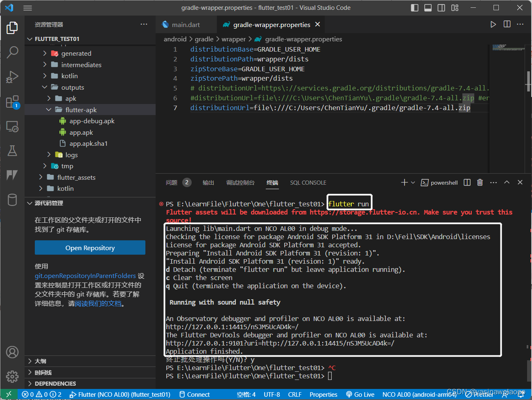Create a new terminal with plus icon
The image size is (532, 400).
(x=404, y=182)
